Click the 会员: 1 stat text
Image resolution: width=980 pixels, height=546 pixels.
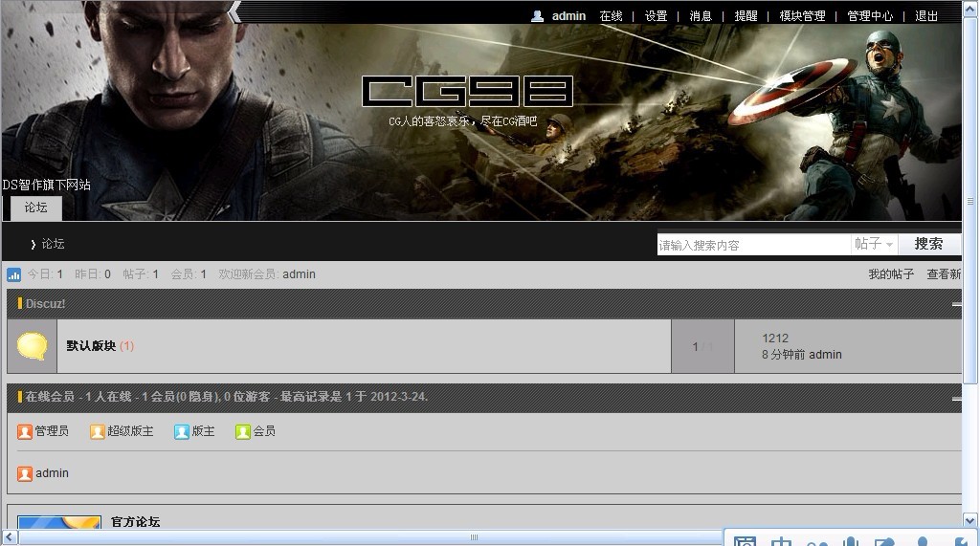point(189,274)
